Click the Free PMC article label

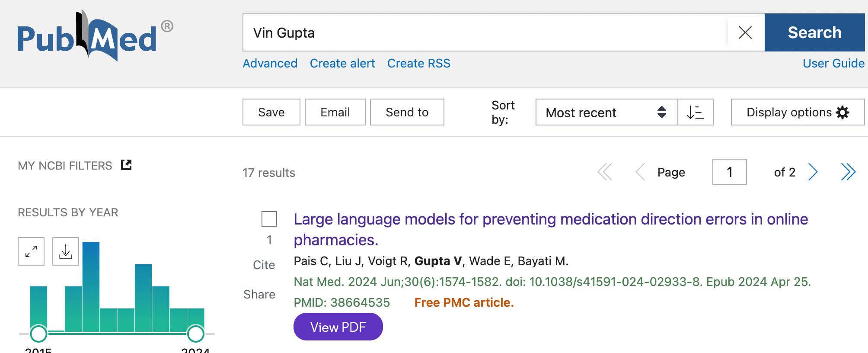[x=464, y=302]
